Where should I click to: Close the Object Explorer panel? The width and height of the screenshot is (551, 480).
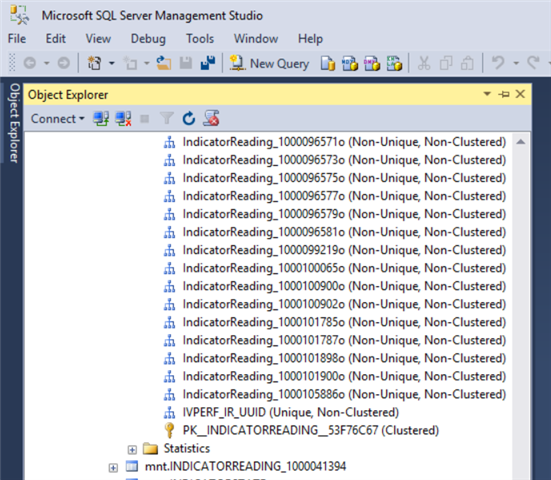click(520, 94)
